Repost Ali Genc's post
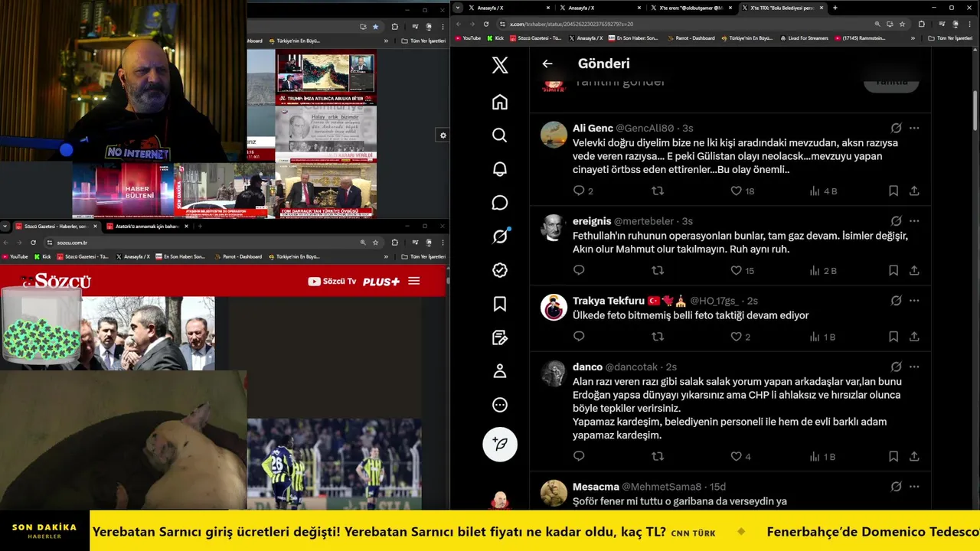The image size is (980, 551). click(x=657, y=191)
